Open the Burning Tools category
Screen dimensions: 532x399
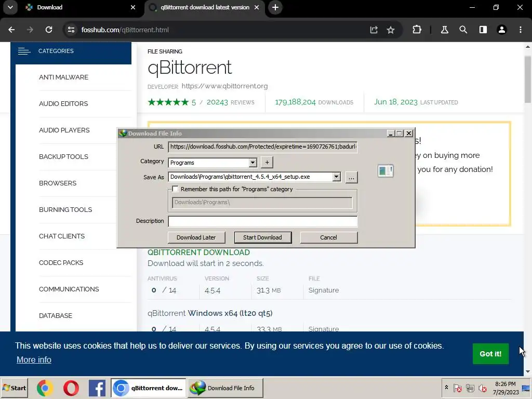(x=65, y=210)
